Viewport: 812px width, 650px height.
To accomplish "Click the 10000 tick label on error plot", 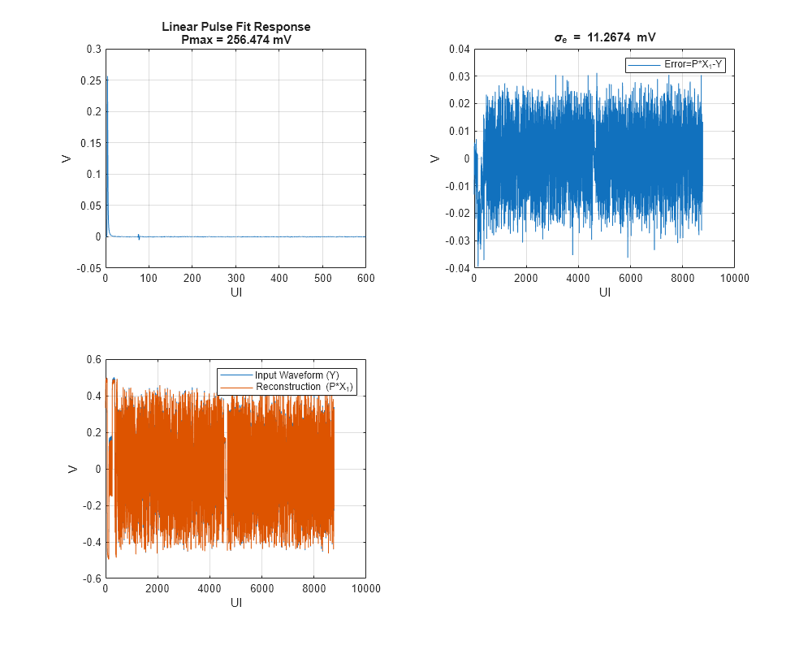I will coord(736,278).
